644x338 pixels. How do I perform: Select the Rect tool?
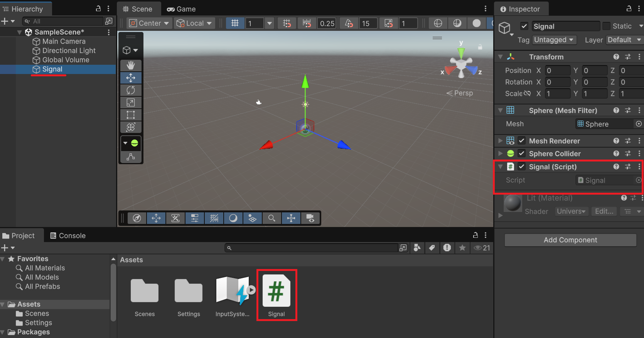pyautogui.click(x=131, y=115)
